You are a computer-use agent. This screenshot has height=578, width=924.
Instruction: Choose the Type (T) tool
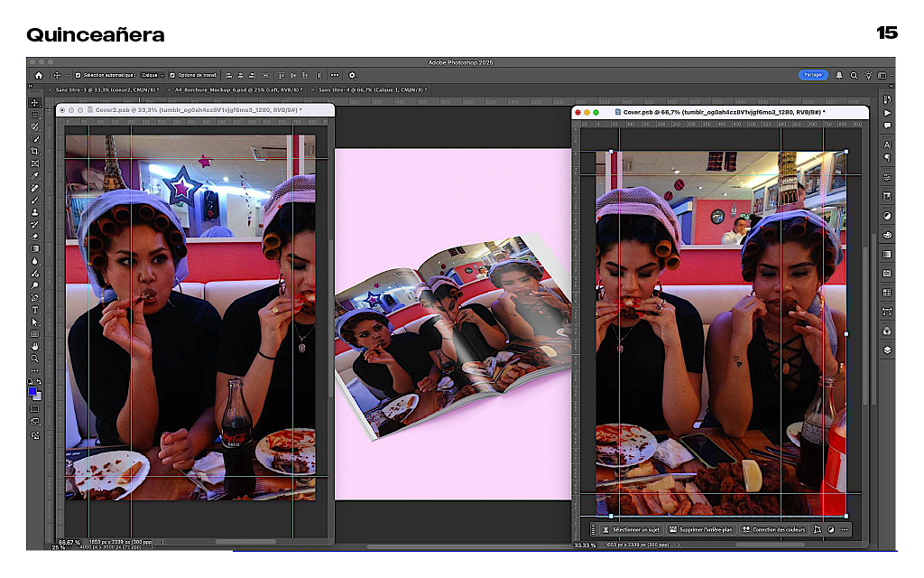tap(35, 310)
